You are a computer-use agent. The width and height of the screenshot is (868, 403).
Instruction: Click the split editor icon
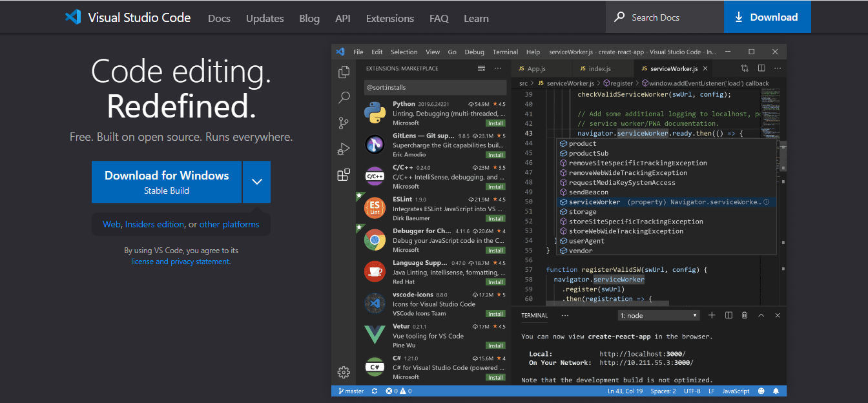click(x=761, y=68)
